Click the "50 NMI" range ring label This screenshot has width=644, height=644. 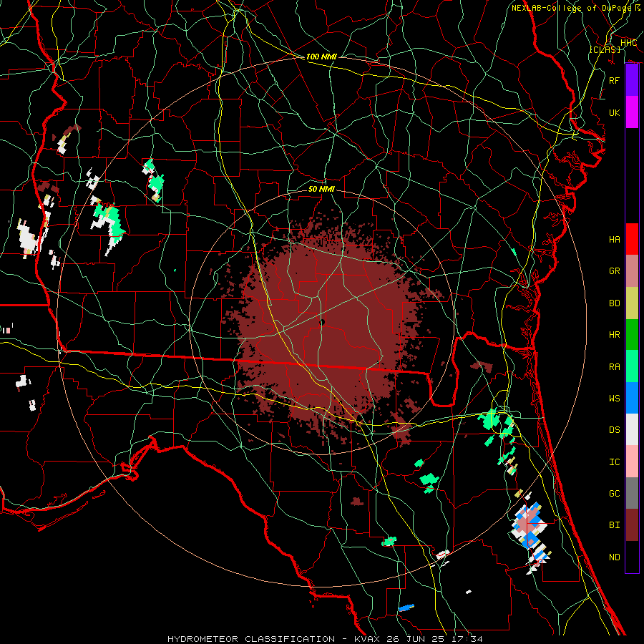(x=321, y=189)
